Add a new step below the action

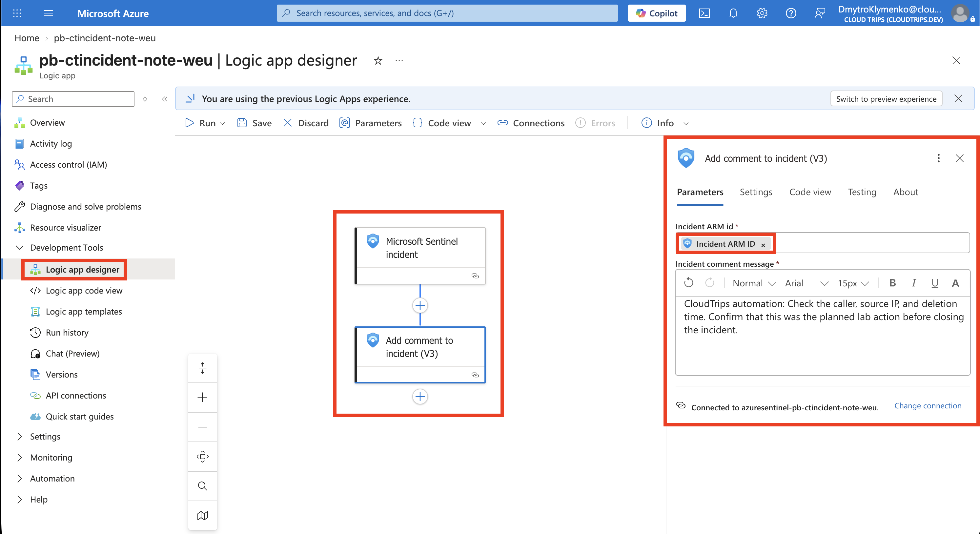coord(420,397)
